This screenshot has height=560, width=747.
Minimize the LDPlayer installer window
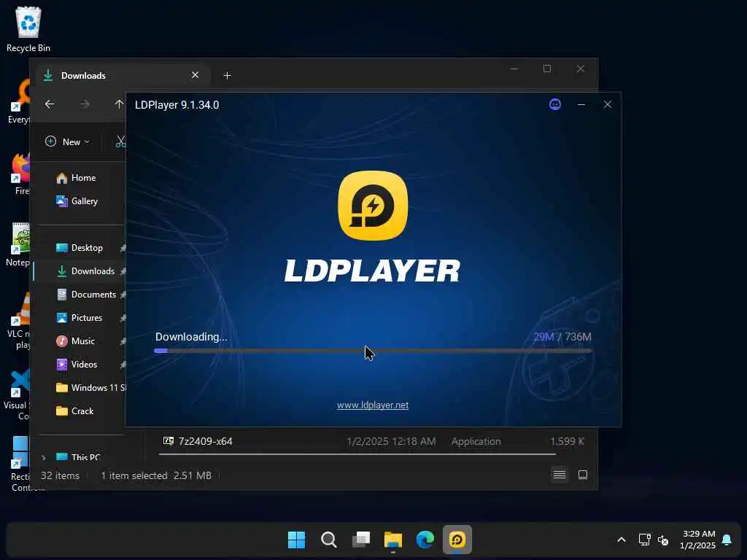coord(581,104)
